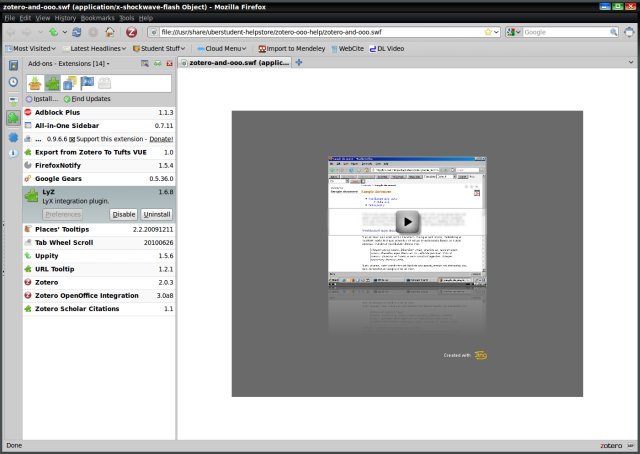Select the Zotero Scholar Citations row
Image resolution: width=640 pixels, height=454 pixels.
pos(99,309)
